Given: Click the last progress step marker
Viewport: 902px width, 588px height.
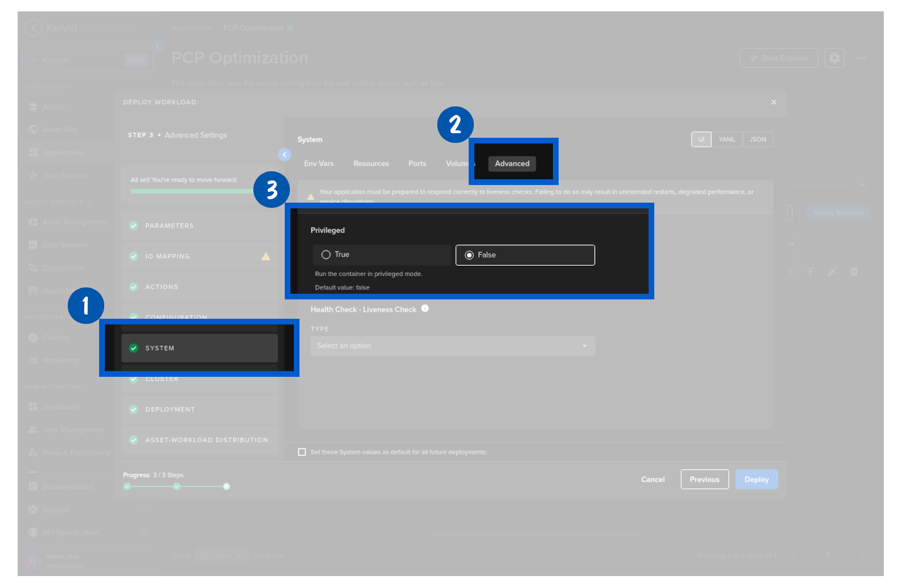Looking at the screenshot, I should pos(227,486).
